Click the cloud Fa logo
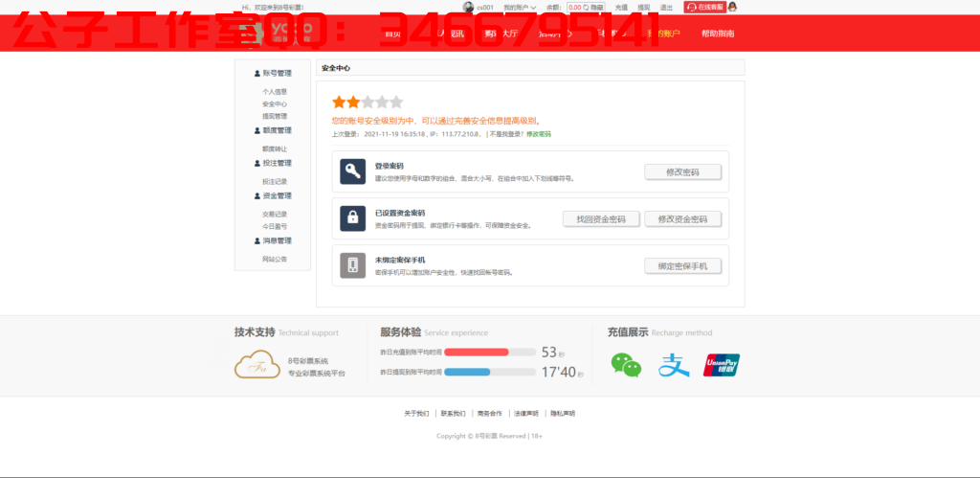The width and height of the screenshot is (980, 478). 258,365
